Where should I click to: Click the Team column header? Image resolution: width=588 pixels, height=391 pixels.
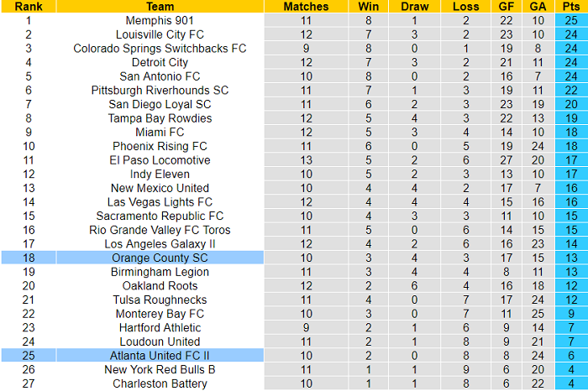tap(160, 6)
